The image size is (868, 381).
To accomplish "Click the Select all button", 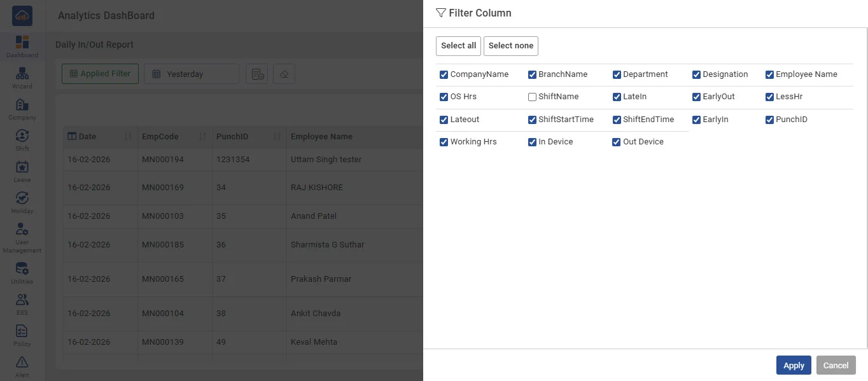I will click(x=458, y=46).
